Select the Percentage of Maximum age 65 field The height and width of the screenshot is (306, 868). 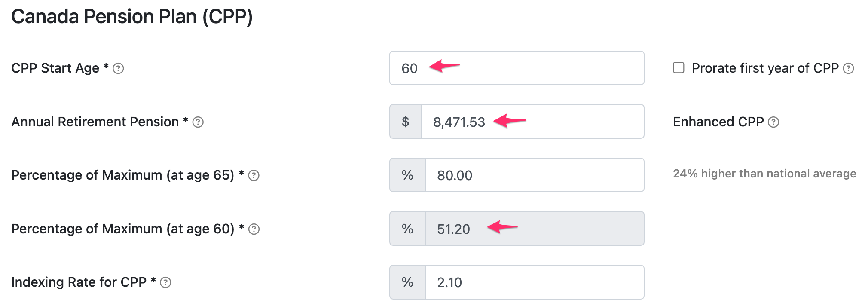(535, 175)
